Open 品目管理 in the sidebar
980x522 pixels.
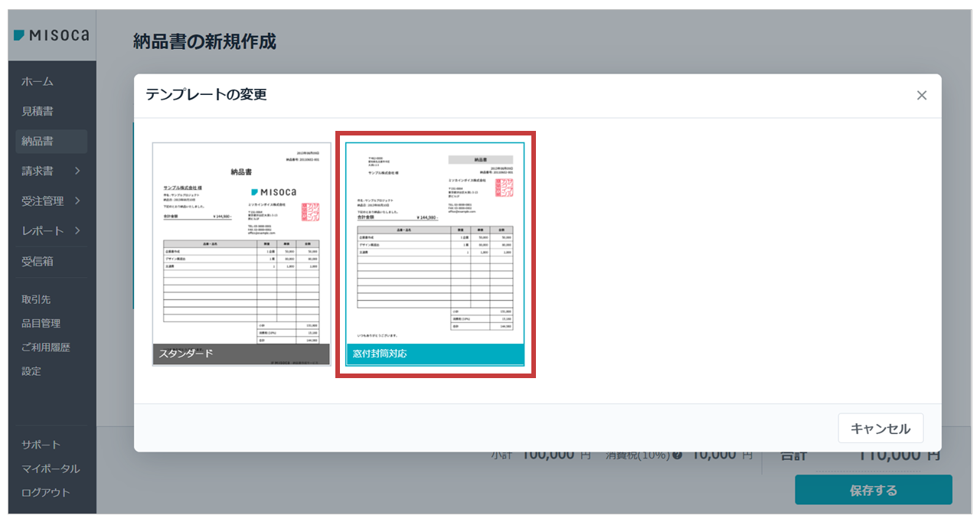pos(41,324)
